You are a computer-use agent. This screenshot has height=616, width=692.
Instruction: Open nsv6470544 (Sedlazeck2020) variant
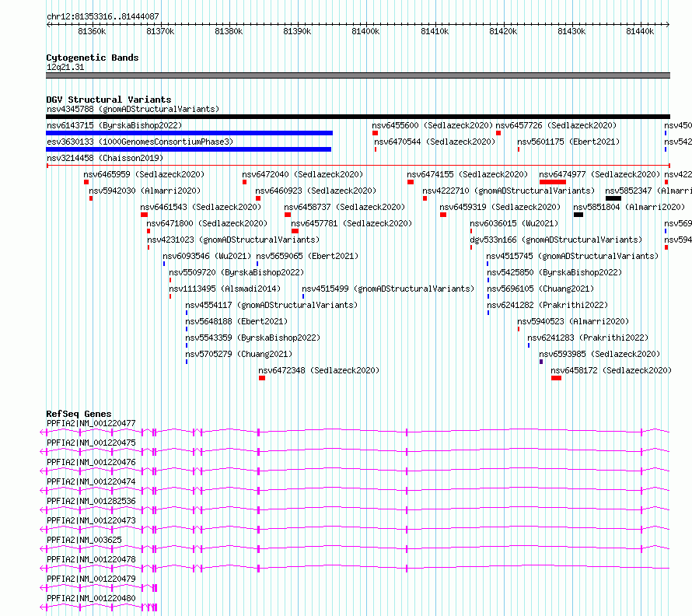435,142
